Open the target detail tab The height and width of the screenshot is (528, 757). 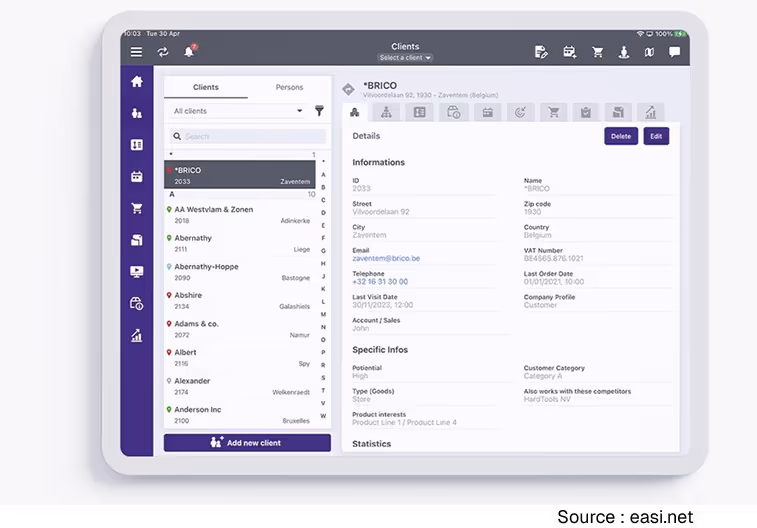(x=520, y=112)
